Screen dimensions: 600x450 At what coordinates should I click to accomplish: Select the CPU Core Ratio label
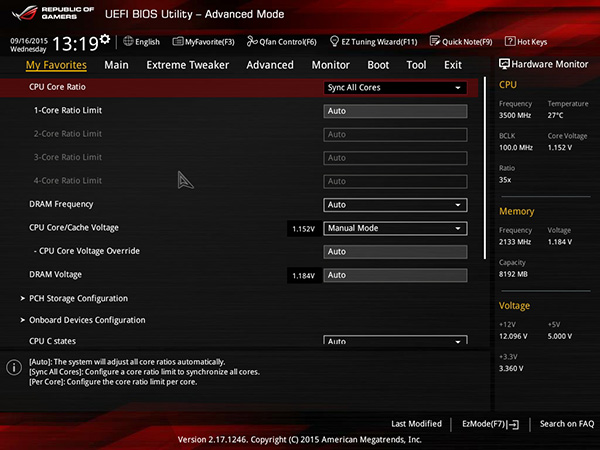57,87
